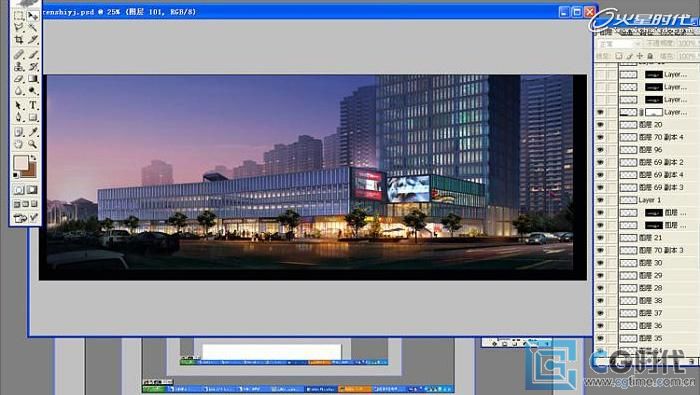Select the History Brush tool
700x395 pixels.
33,67
